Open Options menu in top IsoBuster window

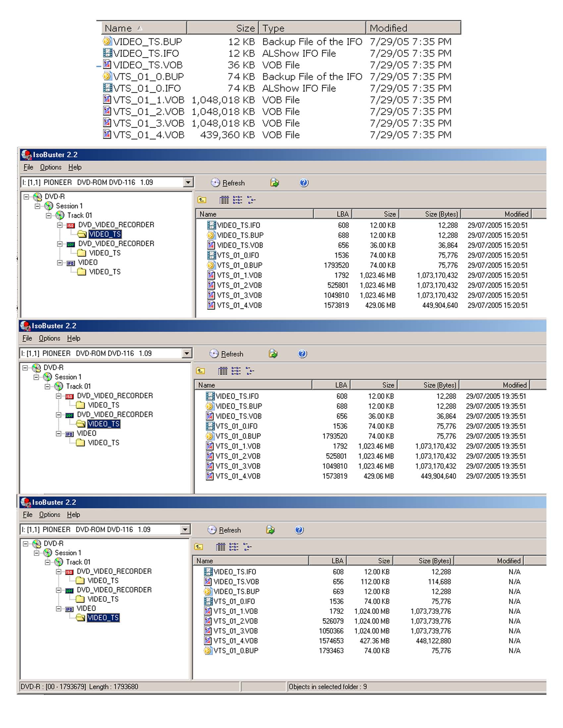coord(51,167)
